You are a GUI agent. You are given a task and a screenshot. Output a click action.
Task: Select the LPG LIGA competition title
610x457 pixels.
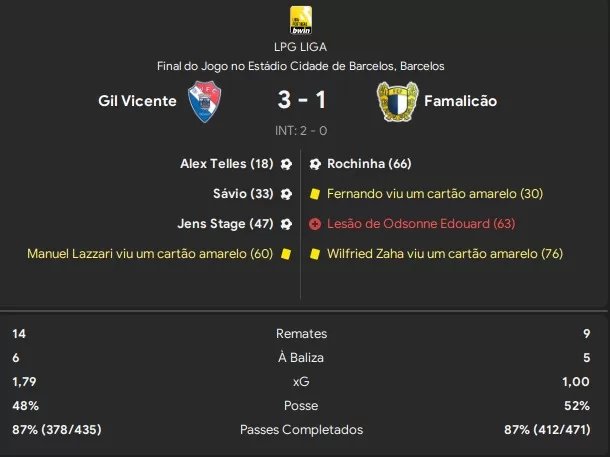[300, 47]
